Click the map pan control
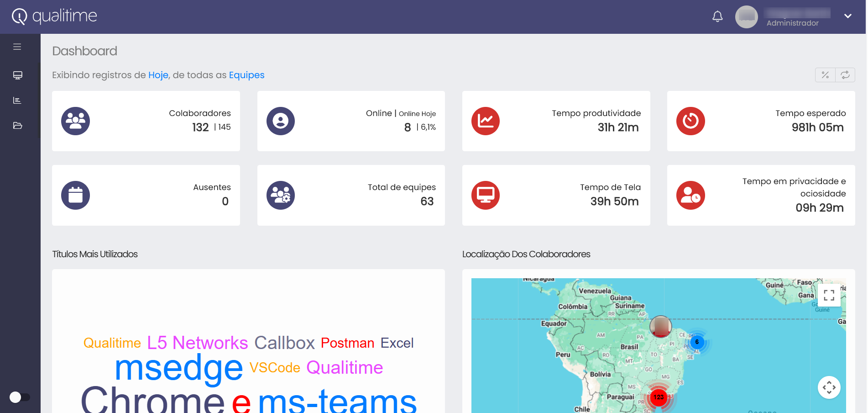The image size is (868, 413). [829, 387]
